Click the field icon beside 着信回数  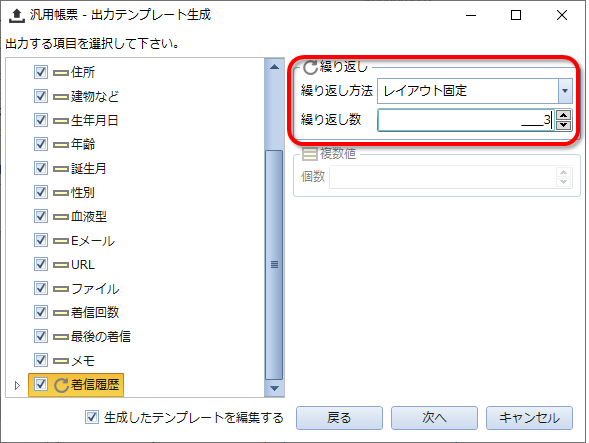point(61,313)
